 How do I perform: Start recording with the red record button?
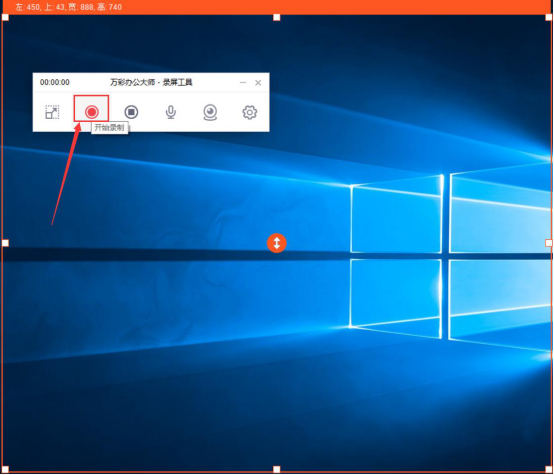tap(92, 112)
